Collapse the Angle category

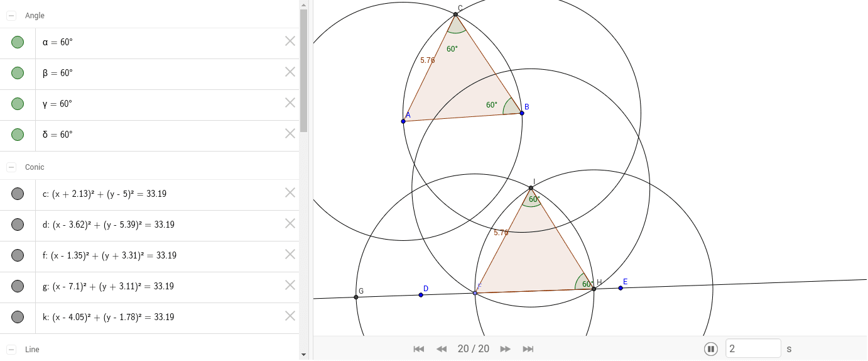point(11,15)
